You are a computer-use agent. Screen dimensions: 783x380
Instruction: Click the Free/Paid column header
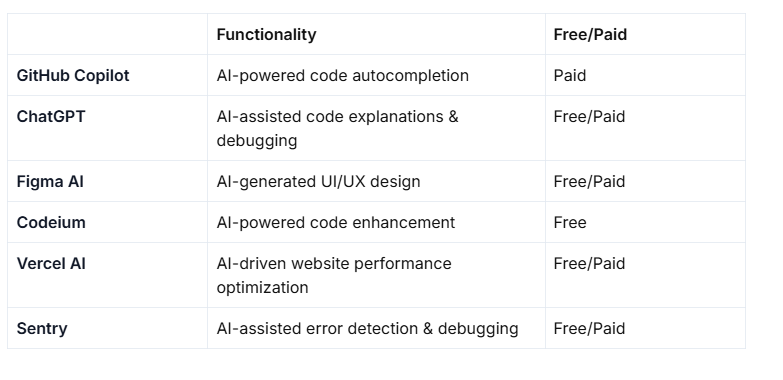click(x=590, y=34)
